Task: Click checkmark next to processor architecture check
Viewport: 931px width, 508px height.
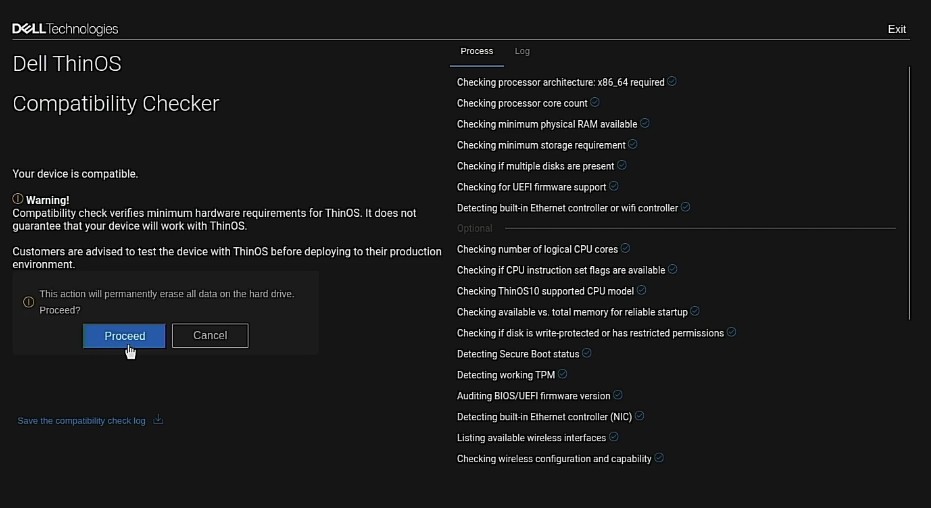Action: pos(672,82)
